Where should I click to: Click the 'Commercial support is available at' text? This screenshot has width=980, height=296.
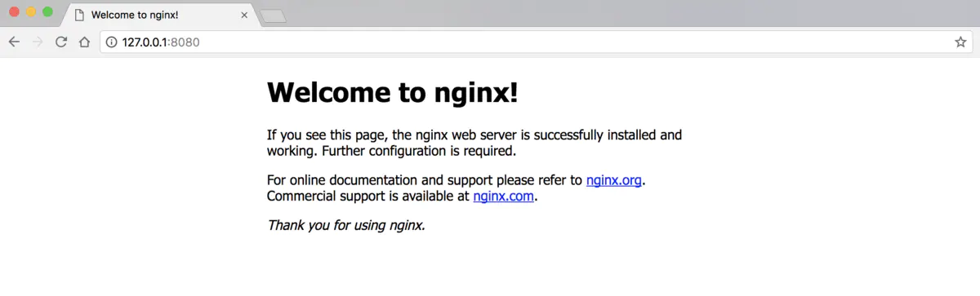click(x=368, y=196)
